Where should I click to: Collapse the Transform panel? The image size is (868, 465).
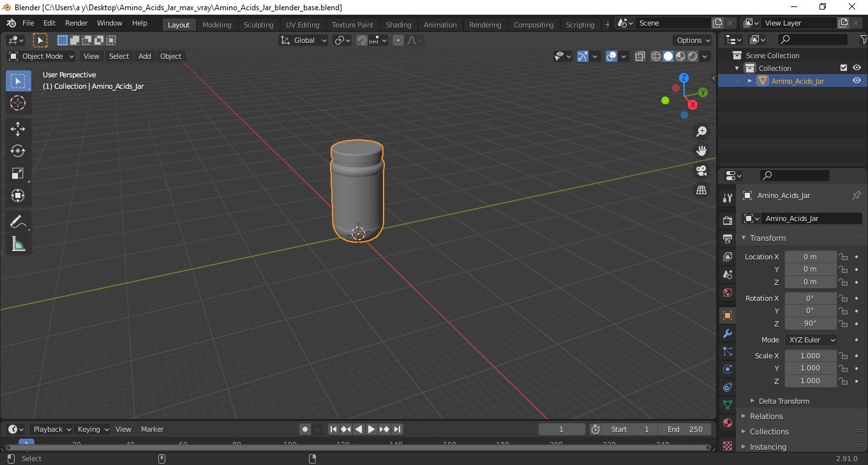coord(744,238)
